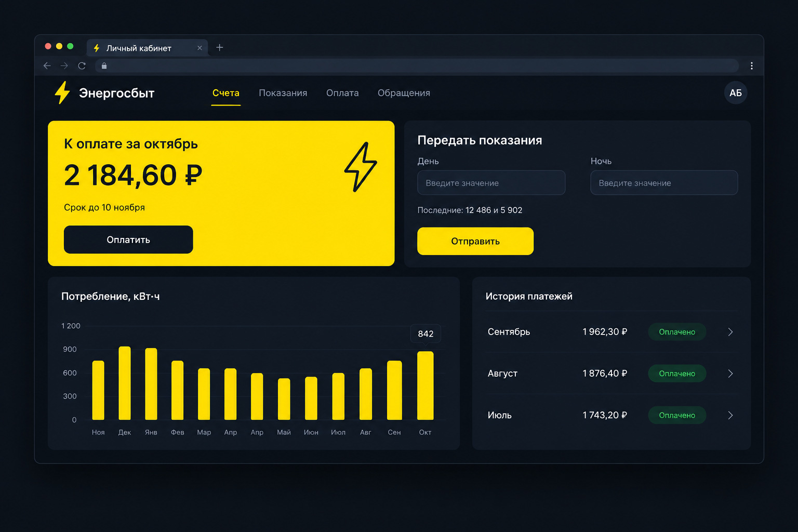
Task: Click the Энергосбыт lightning logo icon
Action: point(62,92)
